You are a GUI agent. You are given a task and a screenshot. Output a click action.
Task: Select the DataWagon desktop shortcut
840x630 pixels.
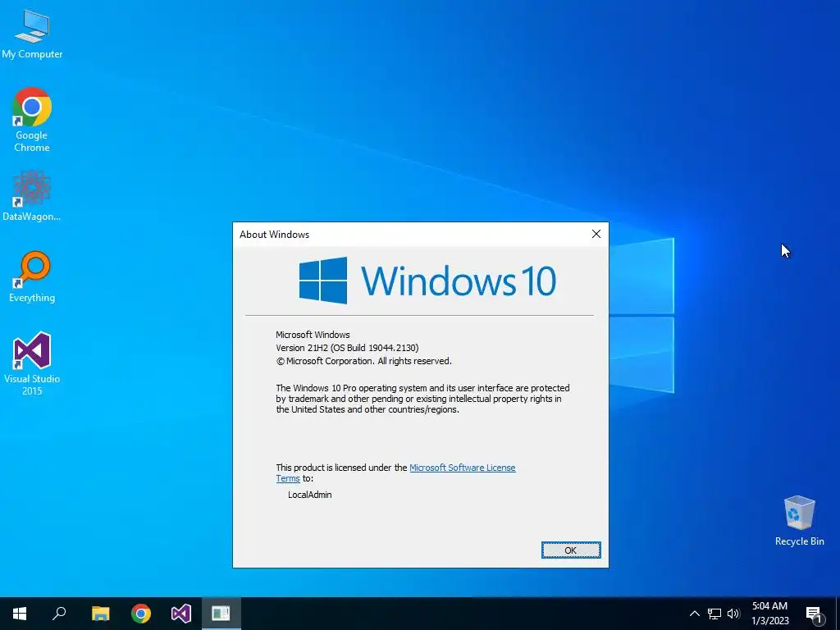32,195
